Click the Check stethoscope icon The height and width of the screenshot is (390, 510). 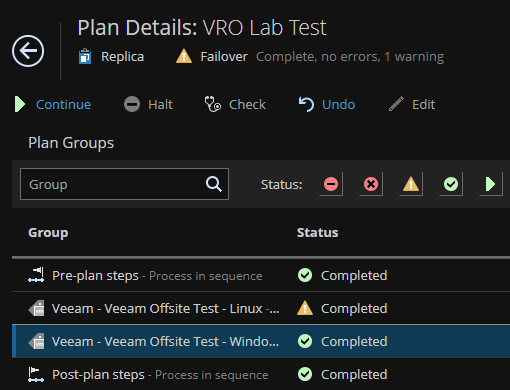212,104
